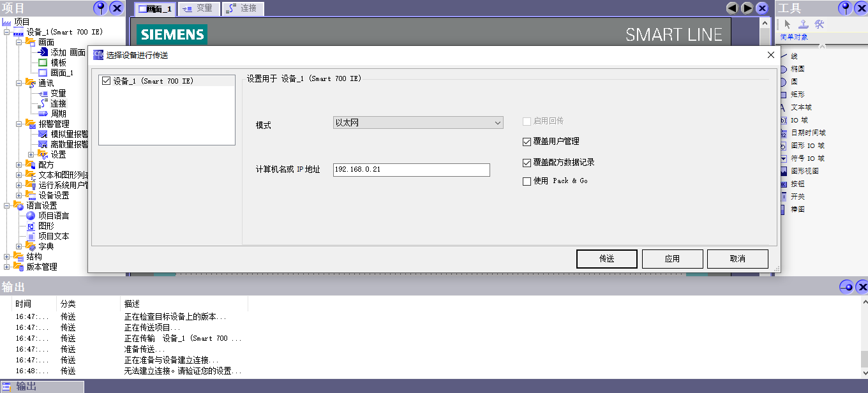Viewport: 868px width, 393px height.
Task: Select the 日期时间域 tool icon
Action: (x=784, y=133)
